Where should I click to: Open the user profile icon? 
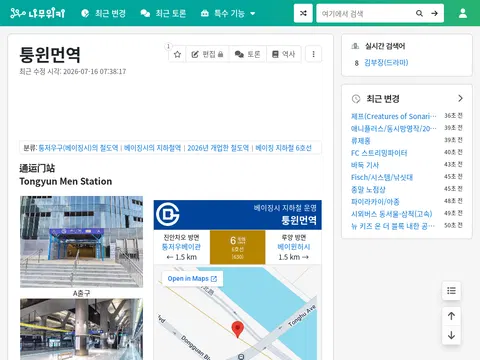click(463, 13)
